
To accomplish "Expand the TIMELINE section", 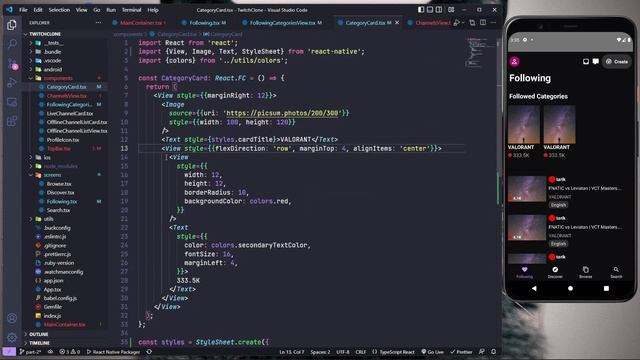I will click(40, 343).
